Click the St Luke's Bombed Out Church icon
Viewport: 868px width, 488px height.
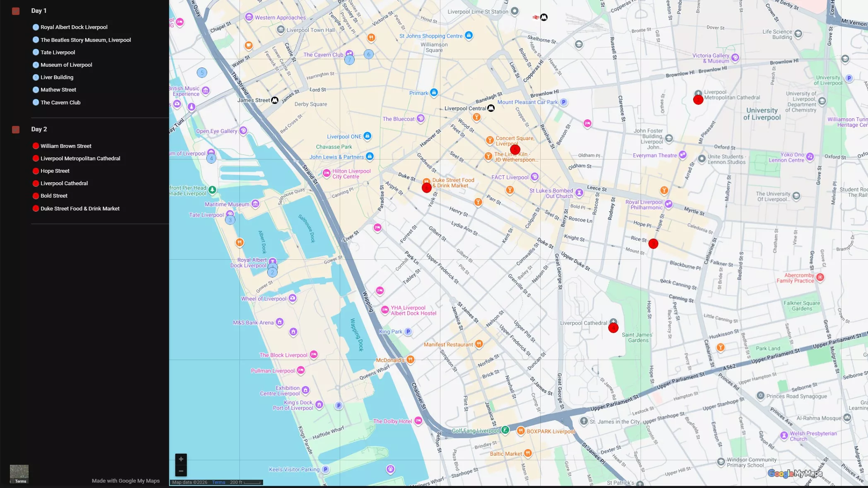pyautogui.click(x=579, y=193)
